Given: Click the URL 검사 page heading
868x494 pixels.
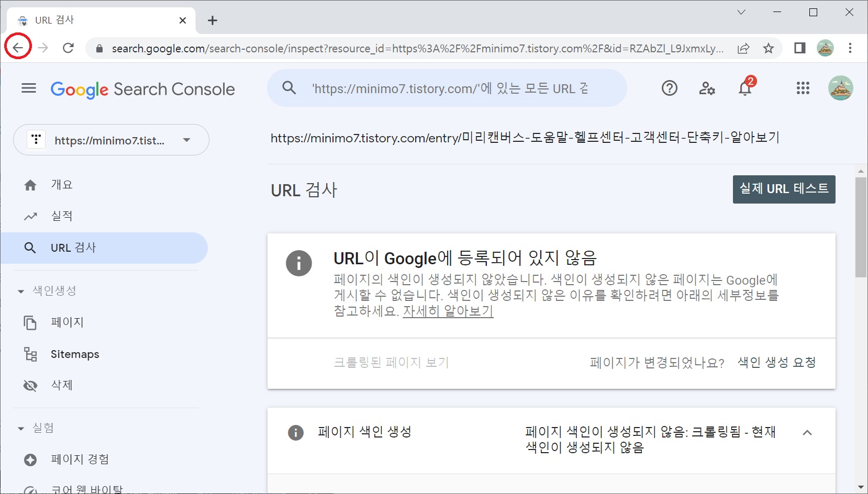Looking at the screenshot, I should click(x=304, y=190).
